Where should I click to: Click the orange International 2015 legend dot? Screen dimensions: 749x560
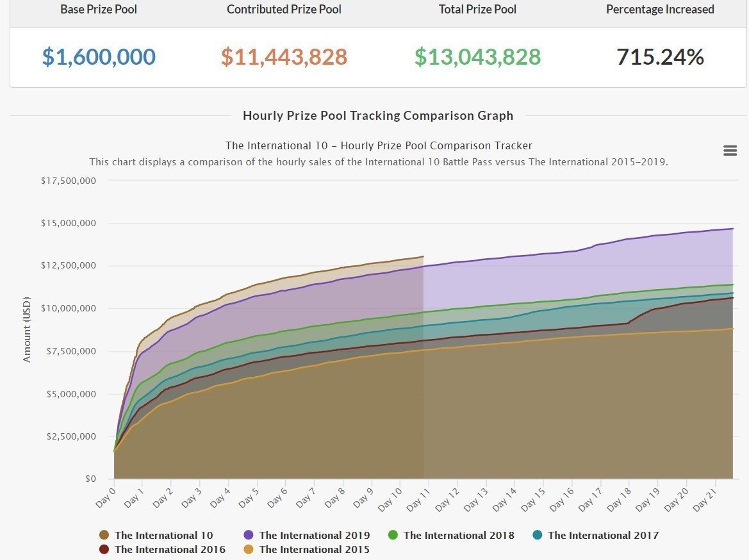click(x=249, y=550)
